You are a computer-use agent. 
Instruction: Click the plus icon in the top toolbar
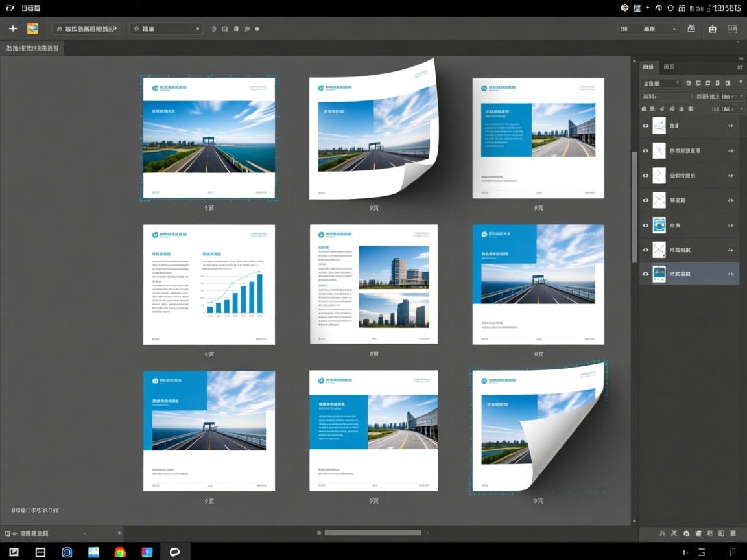[x=12, y=29]
